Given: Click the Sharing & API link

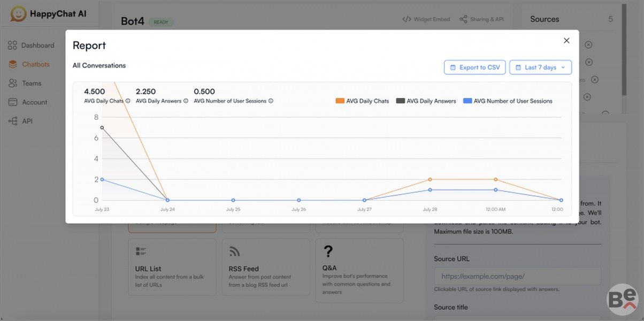Looking at the screenshot, I should 481,19.
